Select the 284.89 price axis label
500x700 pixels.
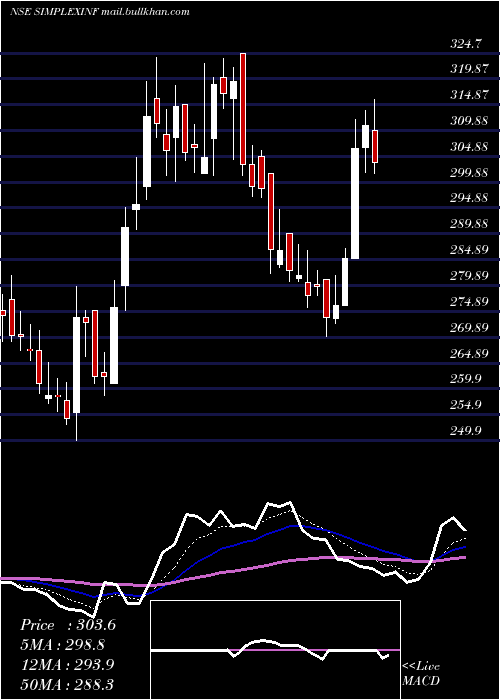coord(469,250)
